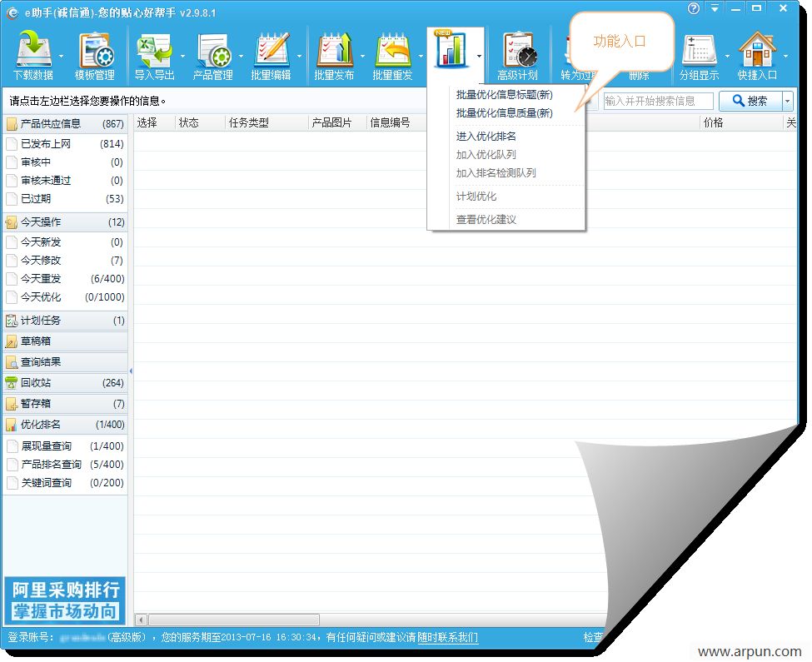Select 产品排名查询 in sidebar
The width and height of the screenshot is (812, 662).
[65, 465]
